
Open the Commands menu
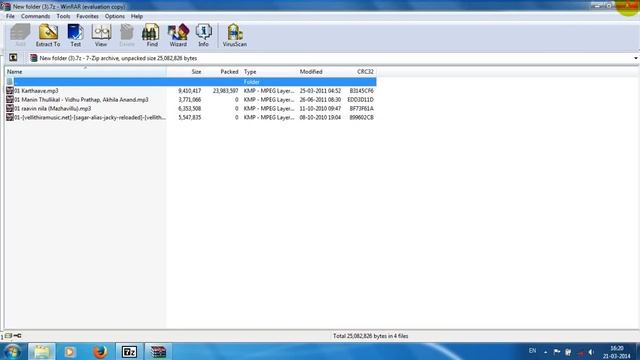point(36,16)
